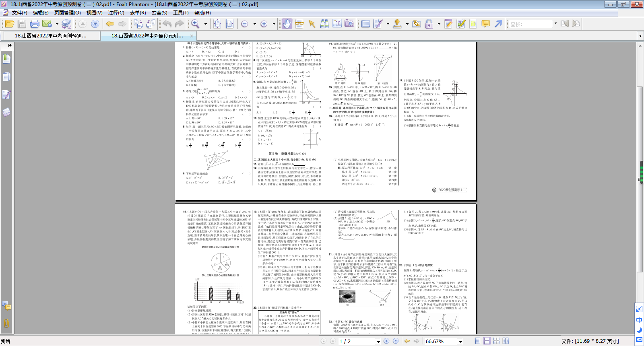Image resolution: width=644 pixels, height=346 pixels.
Task: Click the blue arrow drawing tool
Action: pos(498,24)
